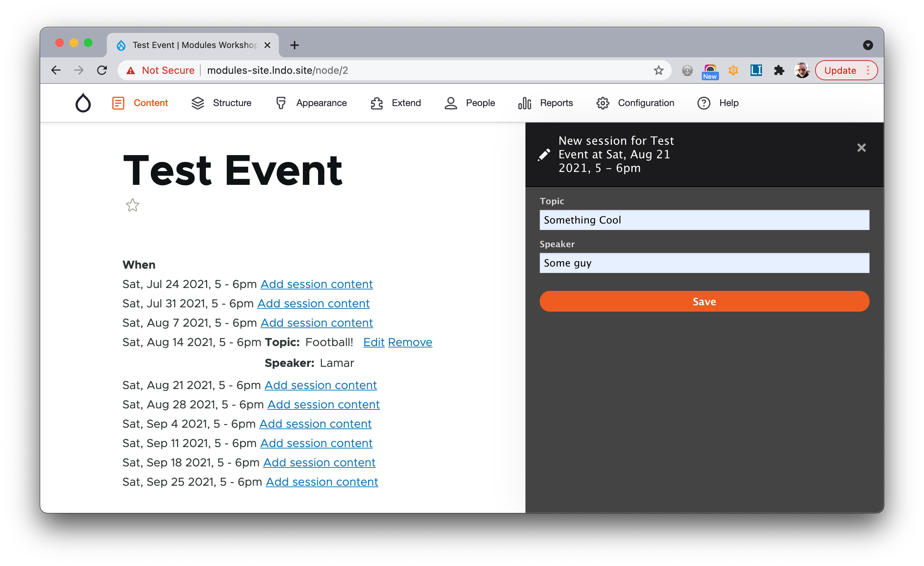Screen dimensions: 924x566
Task: Open the Reports toolbar menu
Action: pos(546,103)
